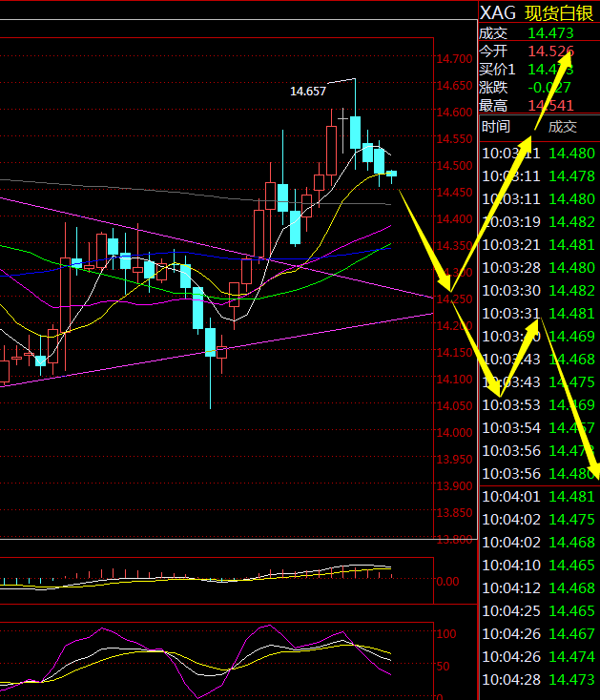Click the 最高 high-price label
This screenshot has height=700, width=600.
point(493,106)
